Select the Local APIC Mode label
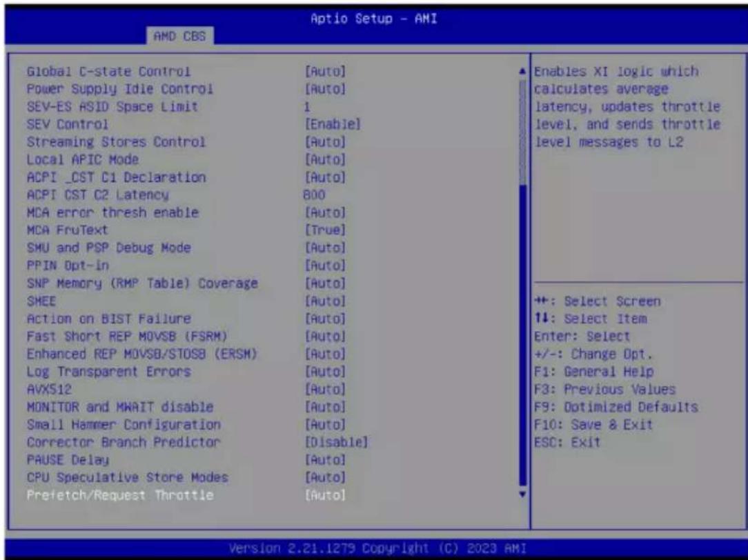The image size is (748, 560). pyautogui.click(x=83, y=160)
